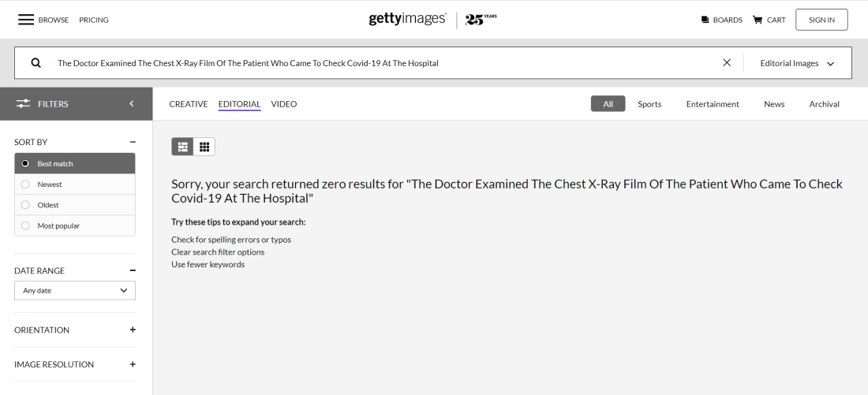
Task: Clear the search text with the X icon
Action: 727,62
